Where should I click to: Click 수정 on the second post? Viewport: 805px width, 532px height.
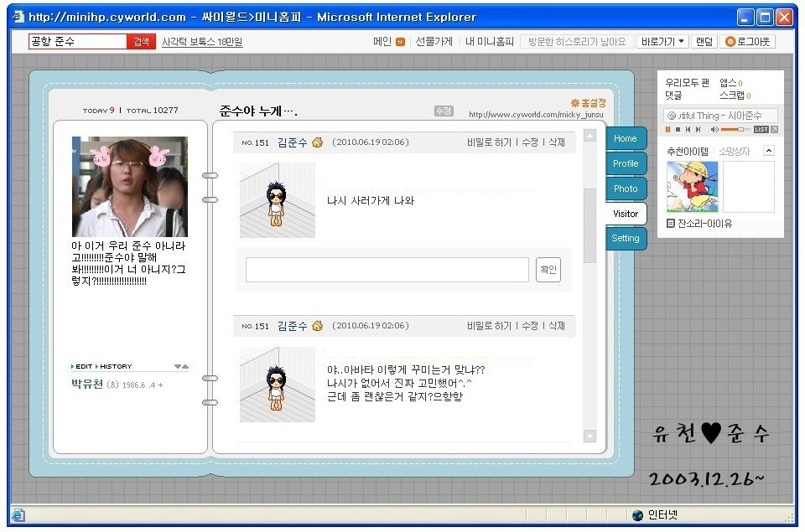[x=530, y=326]
